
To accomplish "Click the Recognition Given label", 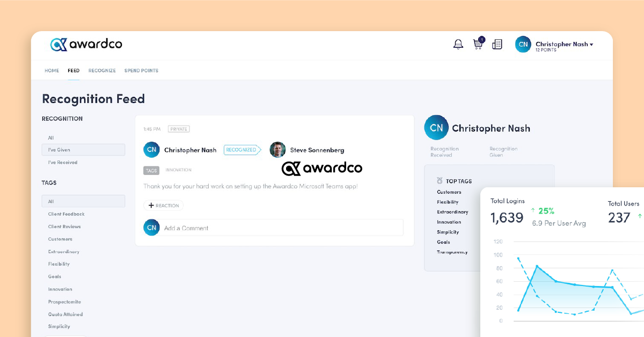I will pos(503,152).
